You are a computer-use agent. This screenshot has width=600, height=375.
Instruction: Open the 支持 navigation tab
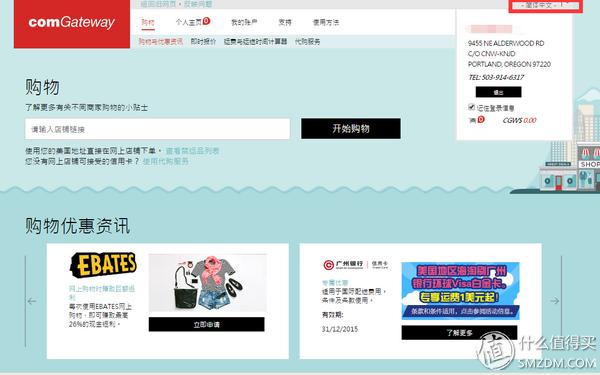pos(285,23)
